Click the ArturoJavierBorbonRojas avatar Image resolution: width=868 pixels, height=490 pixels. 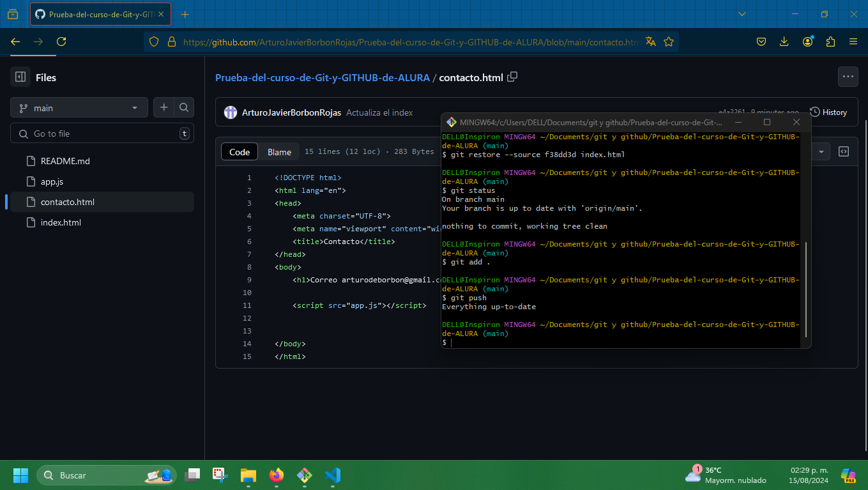click(231, 112)
